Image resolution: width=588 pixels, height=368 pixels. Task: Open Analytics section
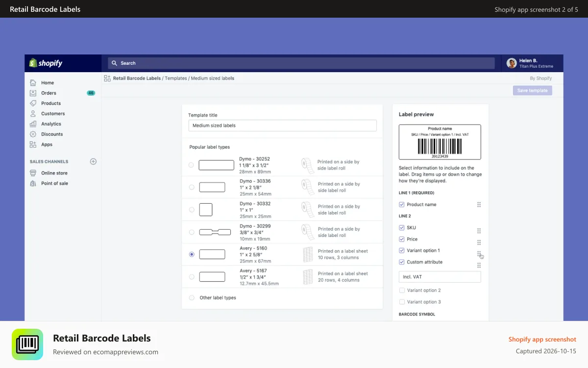coord(51,124)
